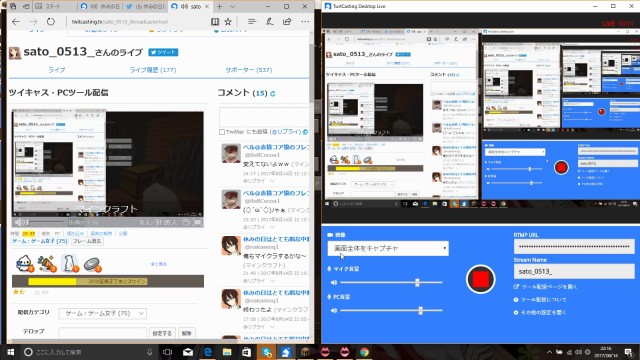Viewport: 640px width, 360px height.
Task: Click the ゲーム：ゲーム女子 [75] category tag
Action: pos(40,241)
